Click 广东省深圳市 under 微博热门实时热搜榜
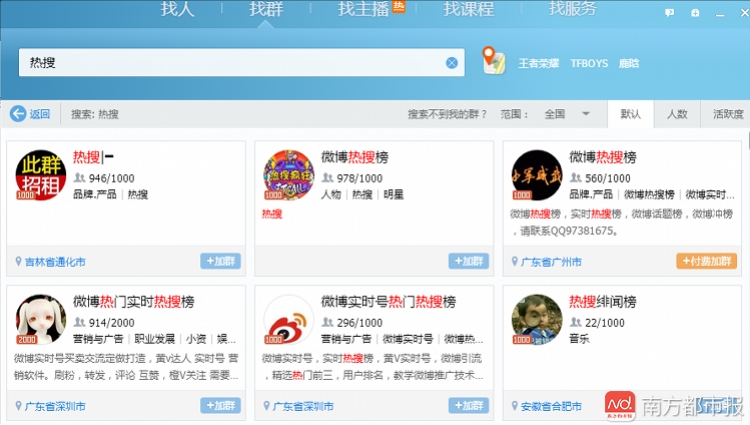The height and width of the screenshot is (425, 750). [55, 406]
